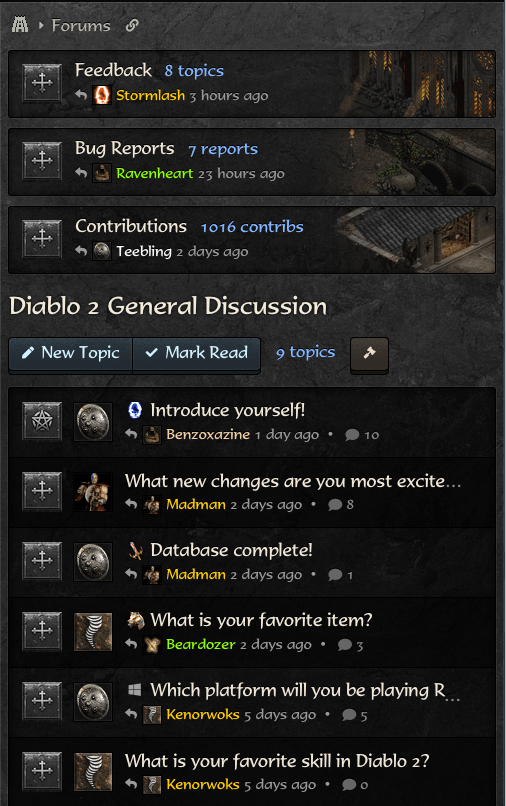Open the Database complete! topic
506x806 pixels.
[x=231, y=550]
